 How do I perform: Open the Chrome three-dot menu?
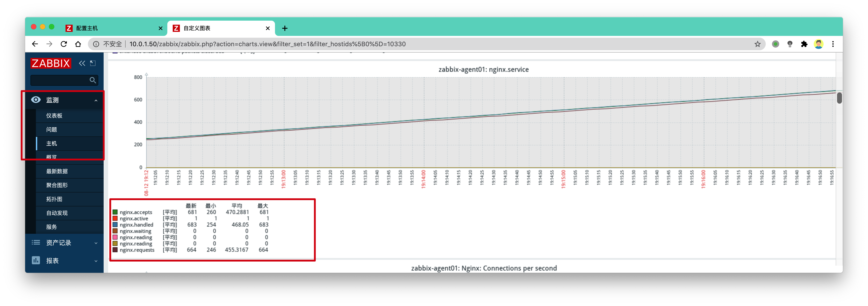tap(833, 44)
